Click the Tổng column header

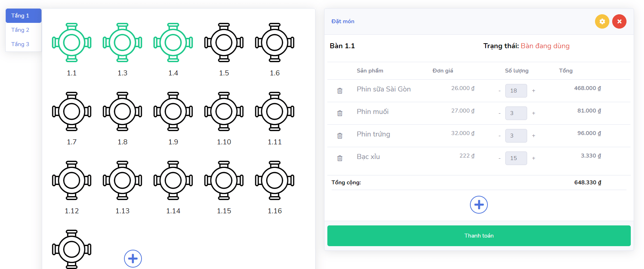[x=566, y=71]
